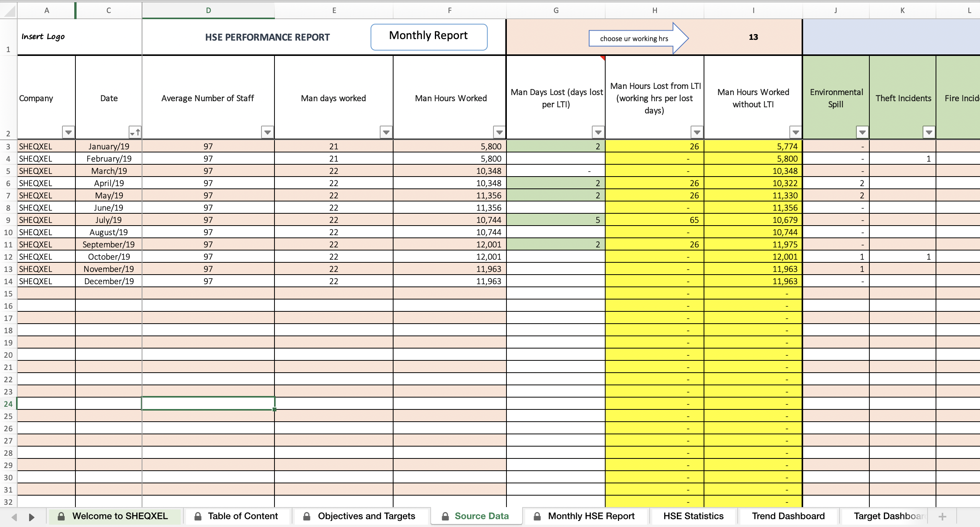Click row 9 header to select July row

tap(8, 219)
